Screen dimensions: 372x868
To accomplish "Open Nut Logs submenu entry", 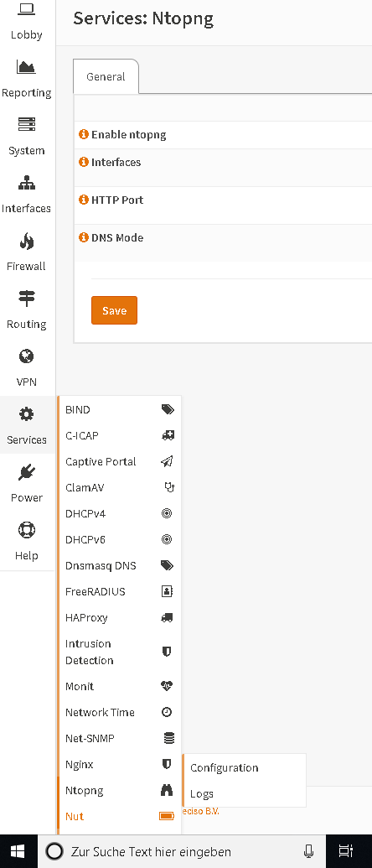I will pyautogui.click(x=245, y=794).
